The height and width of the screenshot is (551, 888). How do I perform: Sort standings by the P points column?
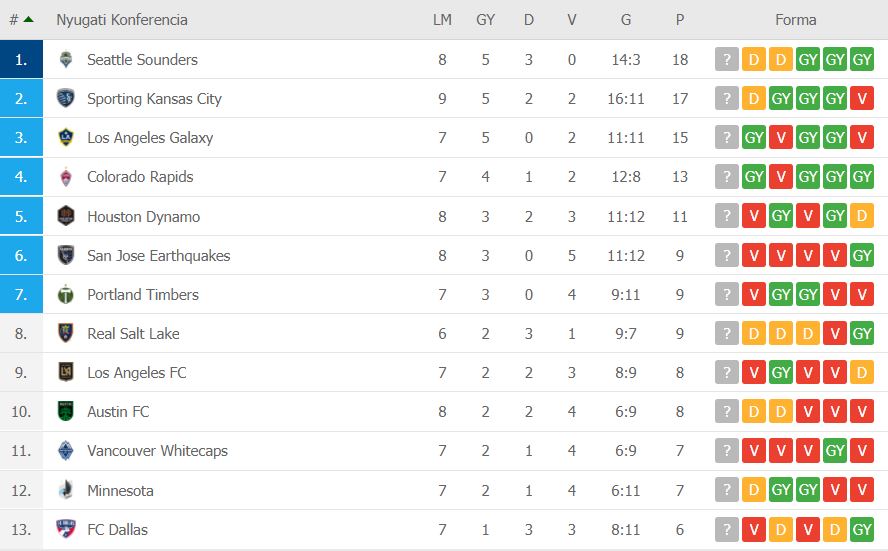tap(680, 20)
